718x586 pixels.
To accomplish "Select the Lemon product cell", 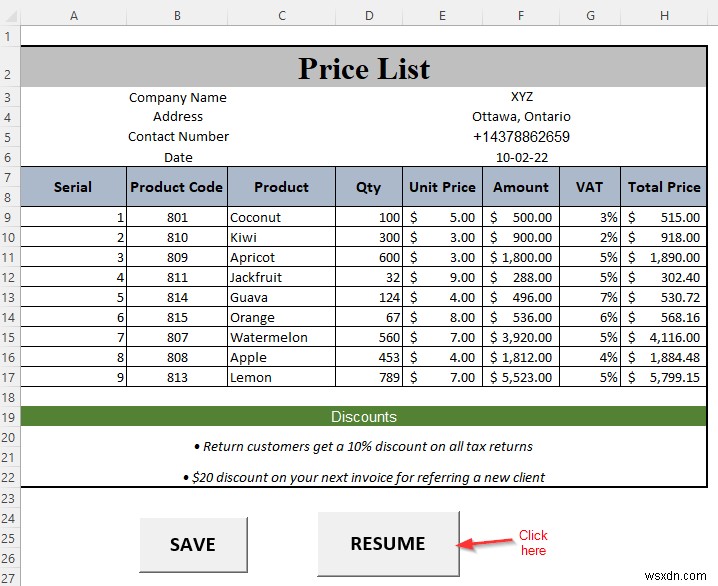I will pyautogui.click(x=282, y=377).
